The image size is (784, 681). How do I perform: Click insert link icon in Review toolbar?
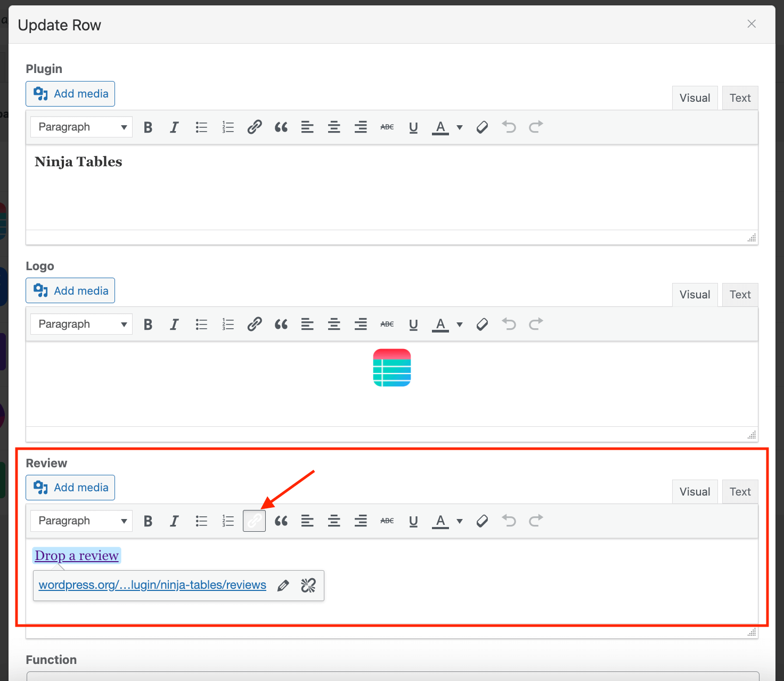point(254,521)
